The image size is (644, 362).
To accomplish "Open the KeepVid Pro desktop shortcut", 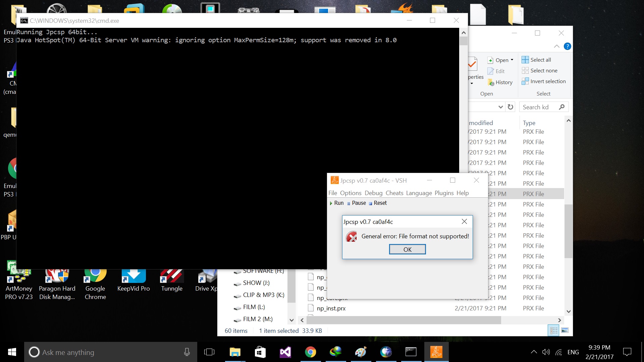I will pos(133,280).
